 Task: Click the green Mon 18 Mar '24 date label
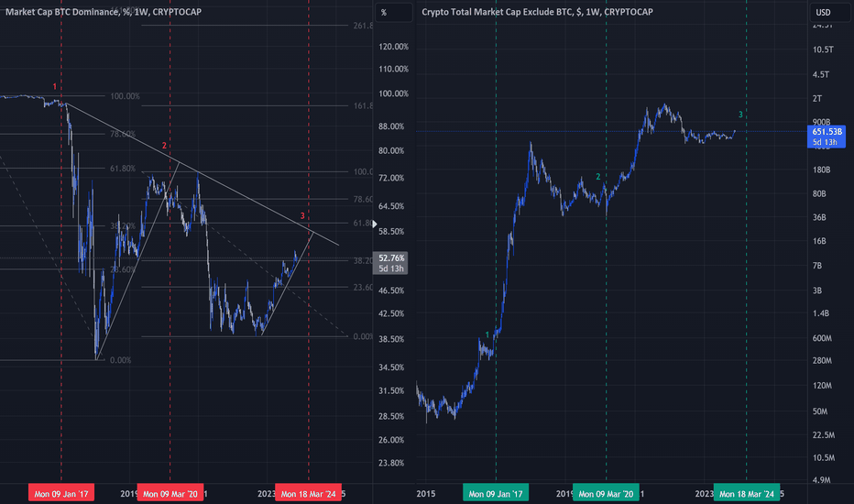(x=747, y=493)
